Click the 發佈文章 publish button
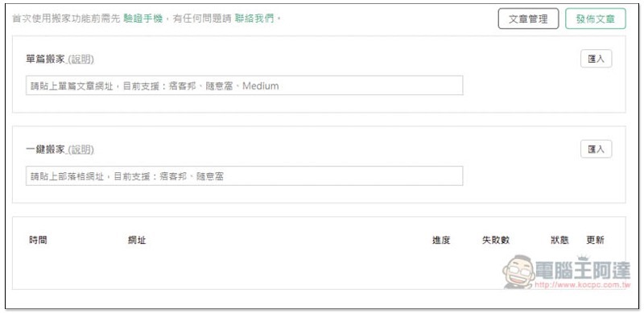644x313 pixels. (x=596, y=19)
